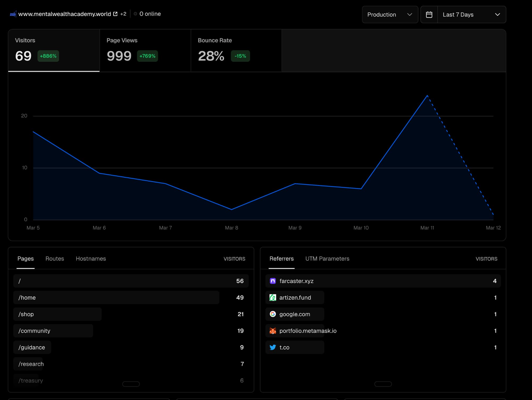Switch to the UTM Parameters tab
This screenshot has width=532, height=400.
click(327, 259)
